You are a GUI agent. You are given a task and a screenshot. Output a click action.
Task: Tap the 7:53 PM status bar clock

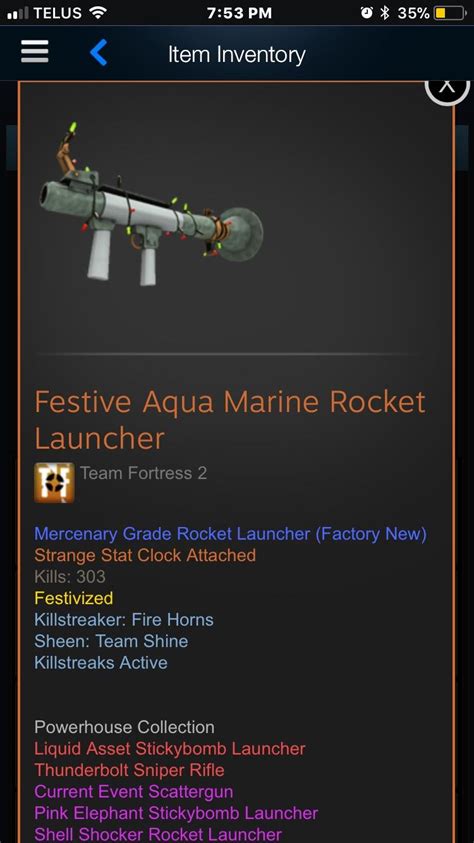click(x=240, y=13)
